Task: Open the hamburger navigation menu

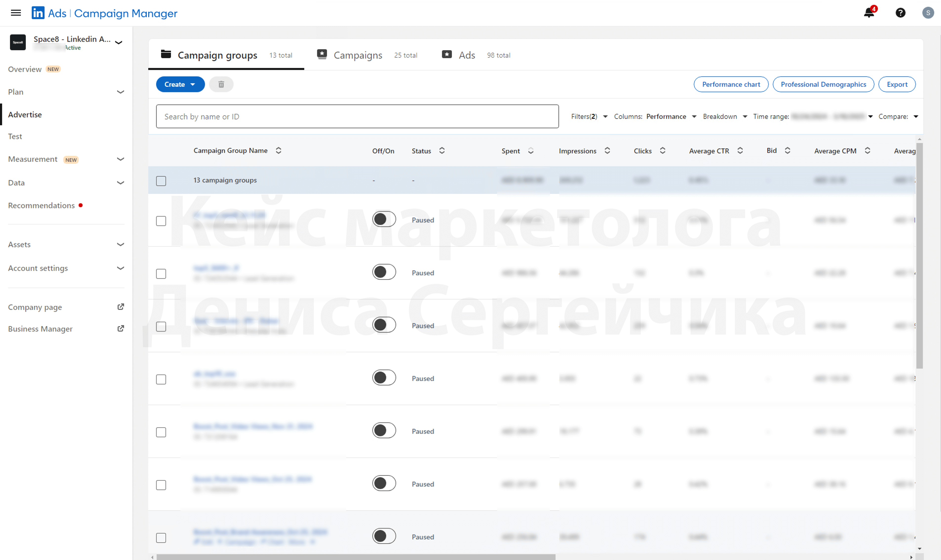Action: point(16,13)
